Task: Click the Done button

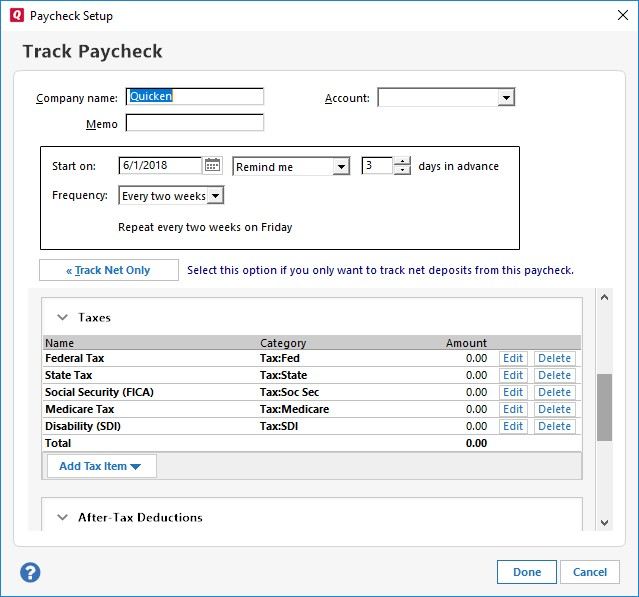Action: click(x=526, y=572)
